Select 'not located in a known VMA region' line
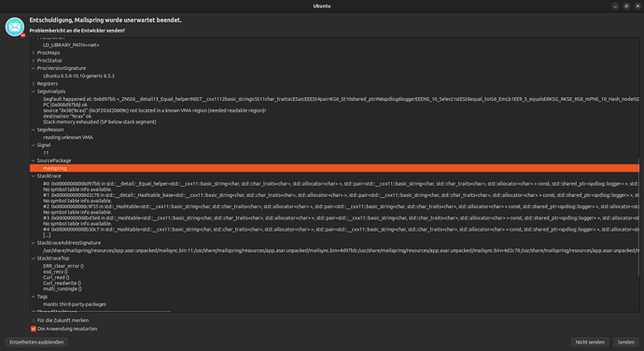 154,110
